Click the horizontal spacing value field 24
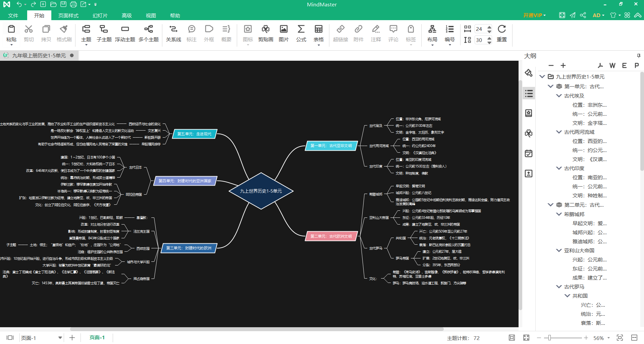 [x=480, y=29]
